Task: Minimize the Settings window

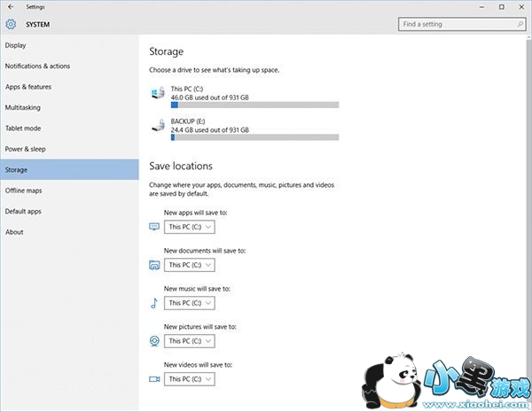Action: pyautogui.click(x=481, y=7)
